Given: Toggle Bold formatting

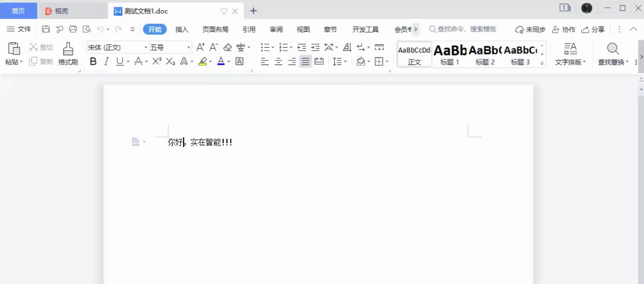Looking at the screenshot, I should click(93, 61).
